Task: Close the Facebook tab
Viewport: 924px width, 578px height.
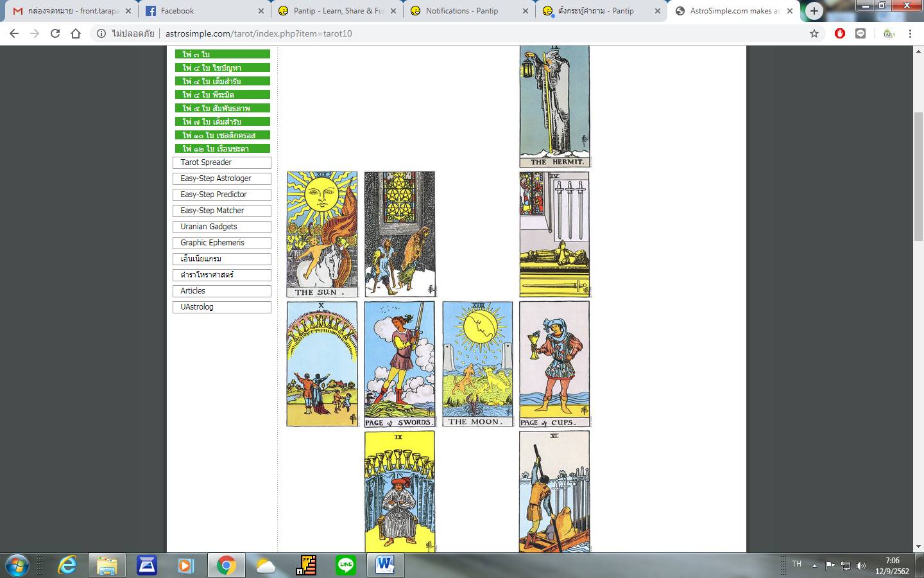Action: [x=261, y=11]
